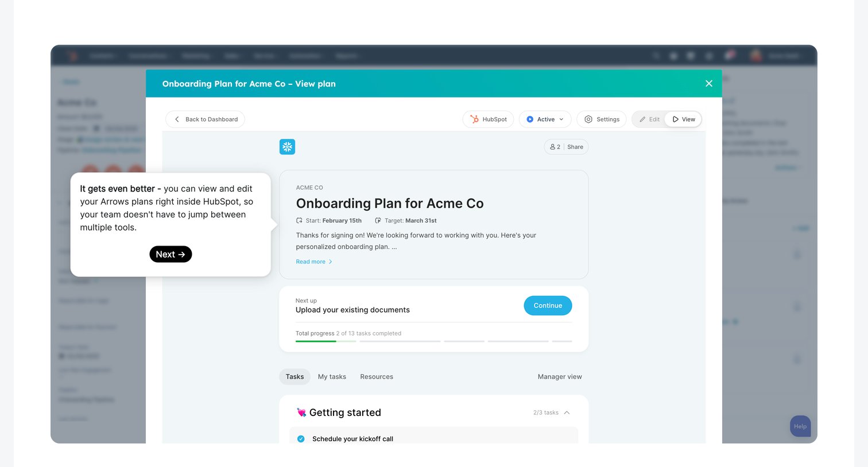Click the snowflake company logo icon
Image resolution: width=868 pixels, height=467 pixels.
click(287, 147)
